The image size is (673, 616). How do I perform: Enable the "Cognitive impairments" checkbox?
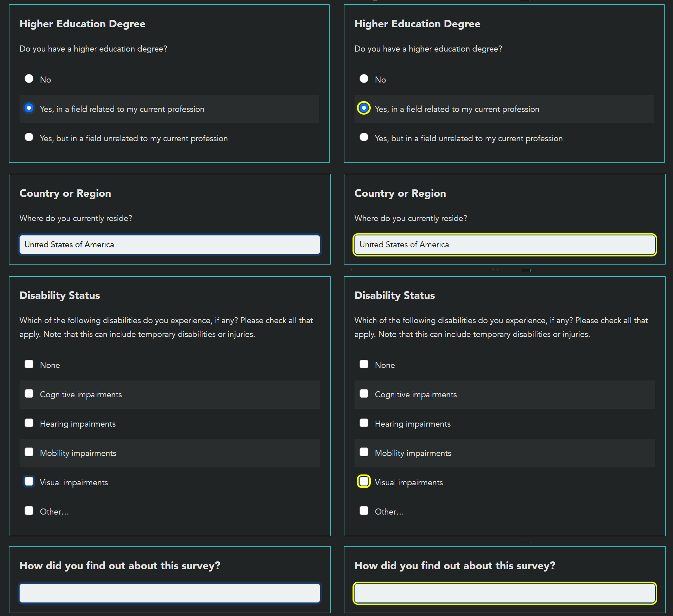(29, 393)
